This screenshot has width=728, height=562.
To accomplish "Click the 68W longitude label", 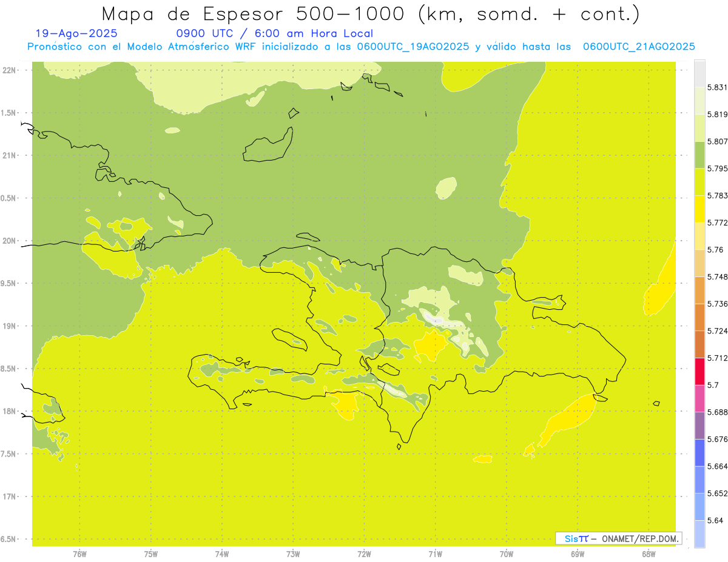I will [649, 554].
